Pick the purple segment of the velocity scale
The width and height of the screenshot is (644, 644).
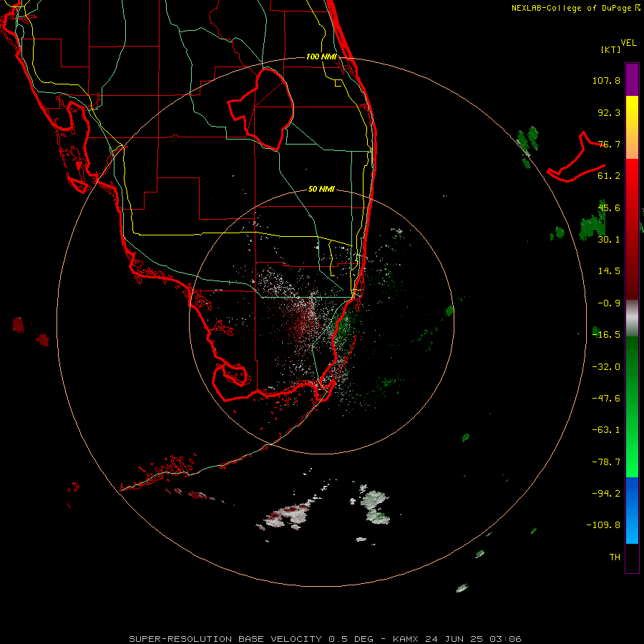[x=632, y=79]
